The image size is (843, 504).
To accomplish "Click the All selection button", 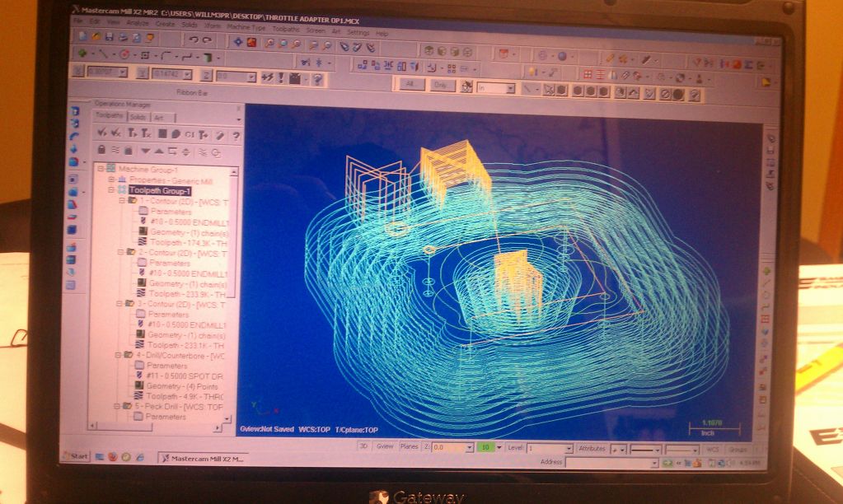I will click(x=410, y=84).
